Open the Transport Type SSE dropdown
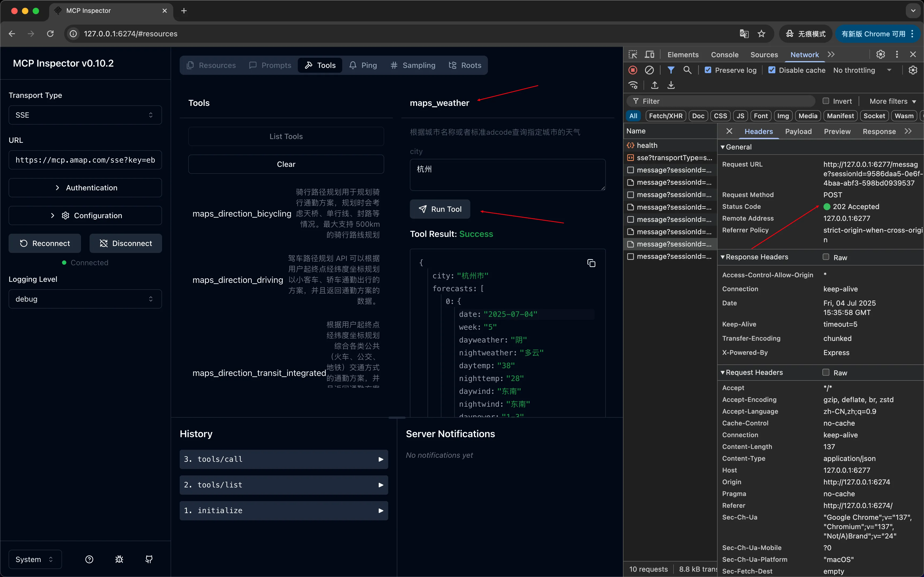This screenshot has width=924, height=577. point(85,115)
